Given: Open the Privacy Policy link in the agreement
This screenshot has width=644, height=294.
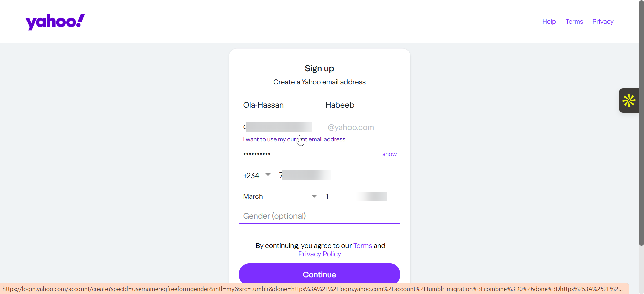Looking at the screenshot, I should [319, 254].
